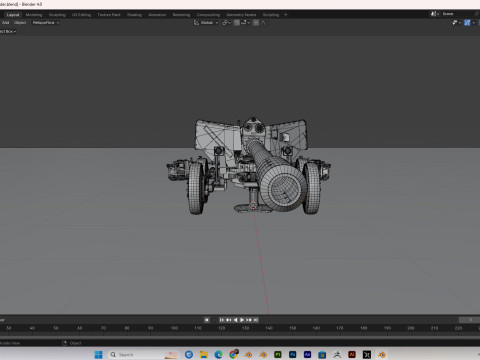Screen dimensions: 480x360
Task: Open the snapping options dropdown
Action: 245,23
